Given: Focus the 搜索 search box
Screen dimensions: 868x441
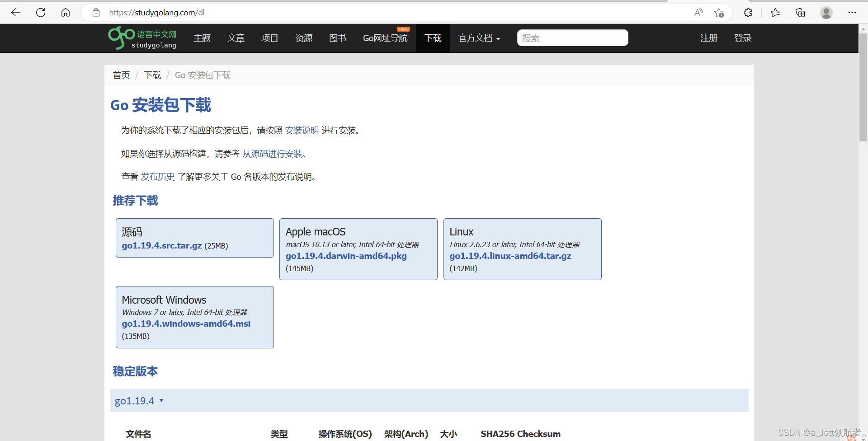Looking at the screenshot, I should click(x=572, y=38).
